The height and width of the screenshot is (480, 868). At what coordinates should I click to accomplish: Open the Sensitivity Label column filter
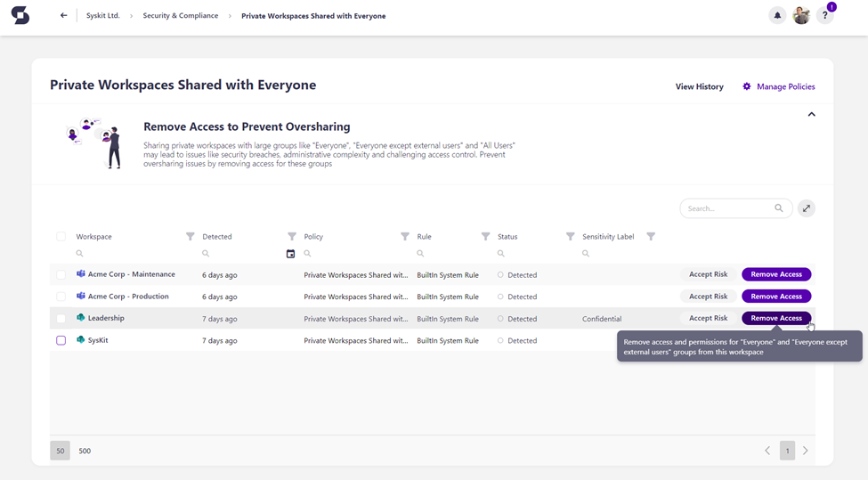(651, 236)
